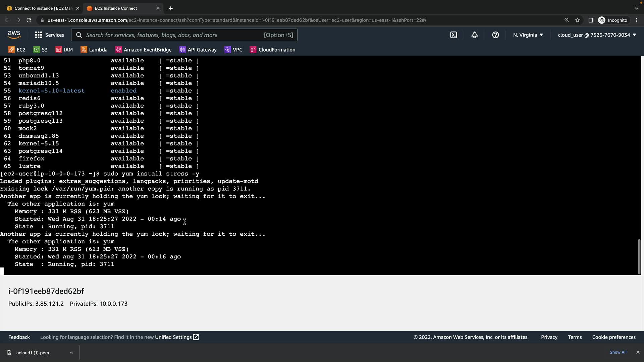Click Cookie preferences in the footer
This screenshot has width=644, height=362.
click(613, 337)
